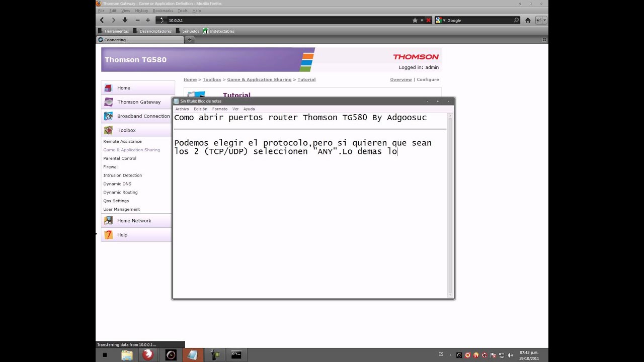Click the Overview link
Viewport: 644px width, 362px height.
click(401, 79)
